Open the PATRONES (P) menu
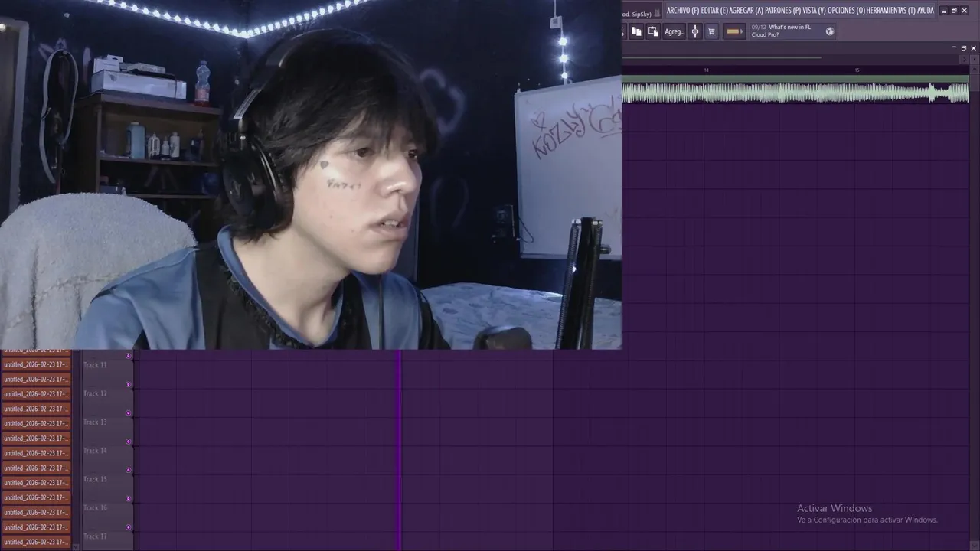This screenshot has height=551, width=980. [x=782, y=11]
